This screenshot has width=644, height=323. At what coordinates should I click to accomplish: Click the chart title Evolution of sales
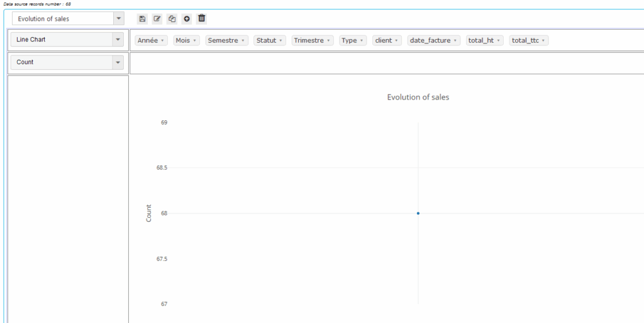[418, 98]
